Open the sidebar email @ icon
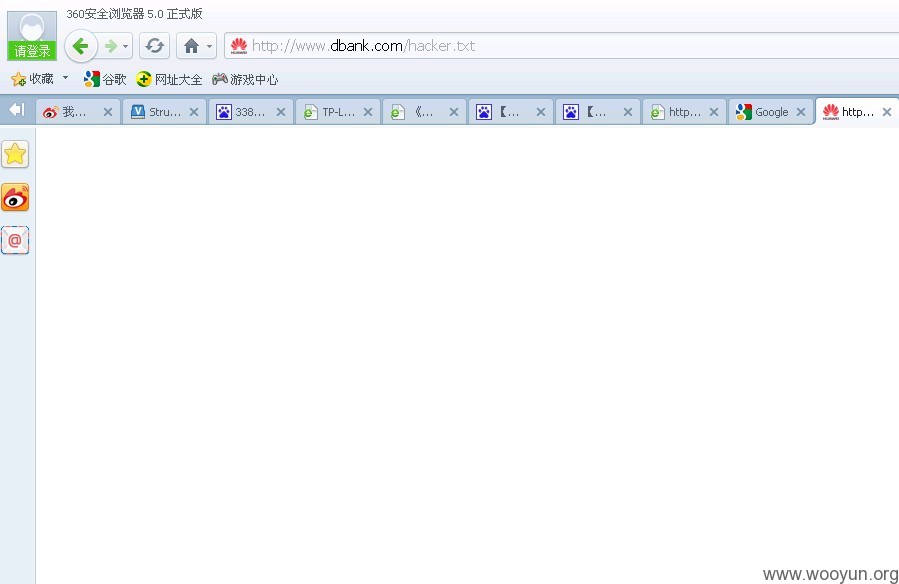This screenshot has width=899, height=584. click(x=15, y=240)
